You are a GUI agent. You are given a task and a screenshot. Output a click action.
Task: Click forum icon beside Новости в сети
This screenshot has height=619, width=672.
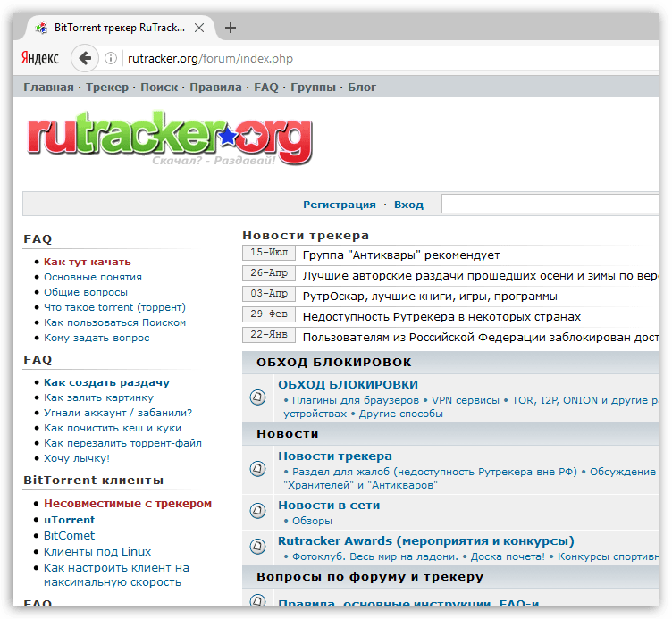click(x=257, y=510)
